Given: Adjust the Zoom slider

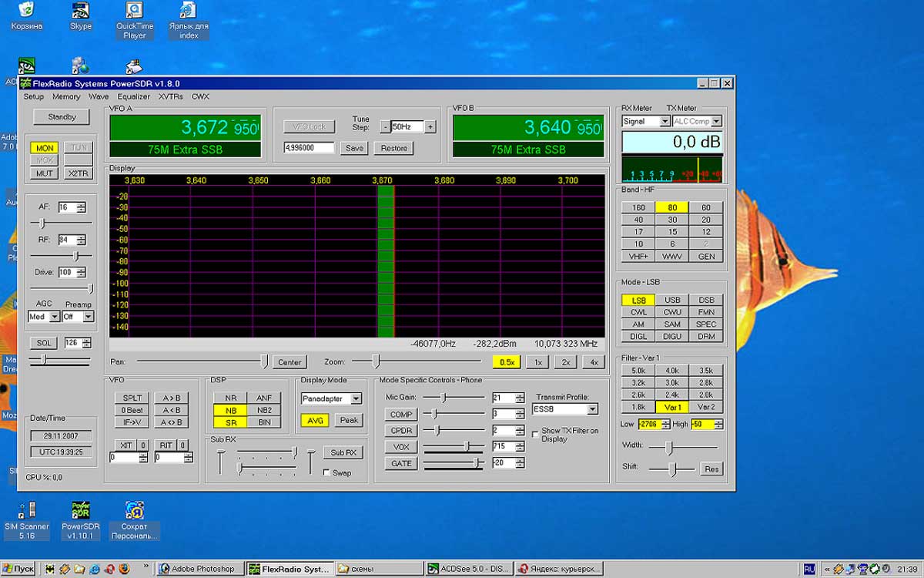Looking at the screenshot, I should pyautogui.click(x=376, y=361).
